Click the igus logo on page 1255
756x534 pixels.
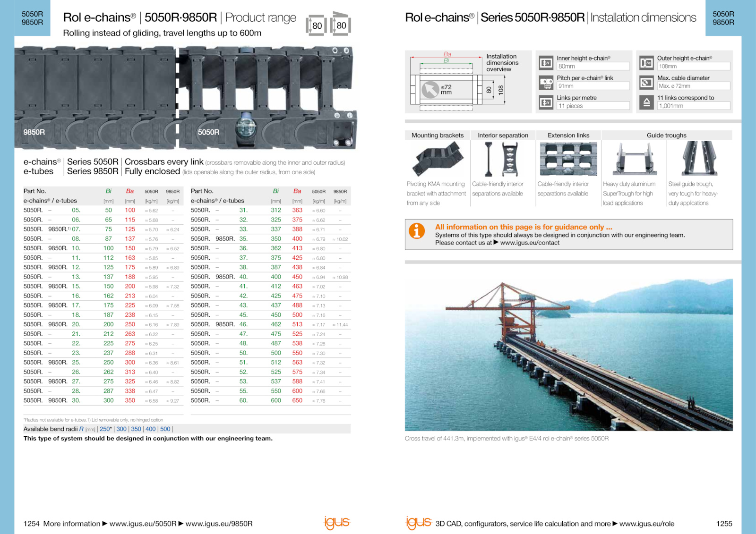click(419, 523)
